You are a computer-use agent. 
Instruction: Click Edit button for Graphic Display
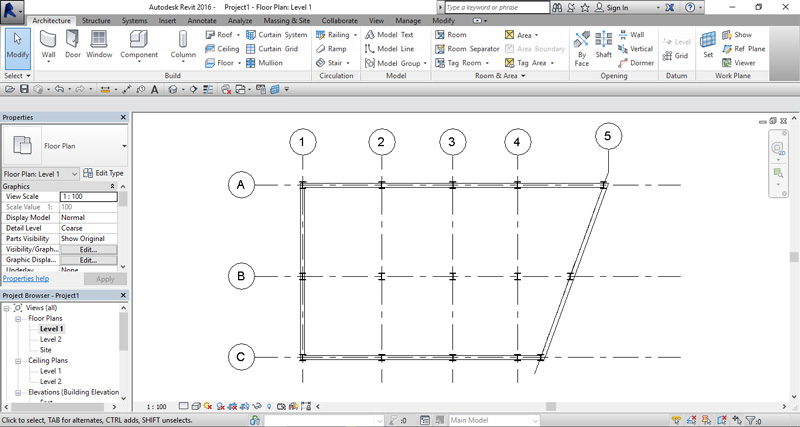point(88,260)
